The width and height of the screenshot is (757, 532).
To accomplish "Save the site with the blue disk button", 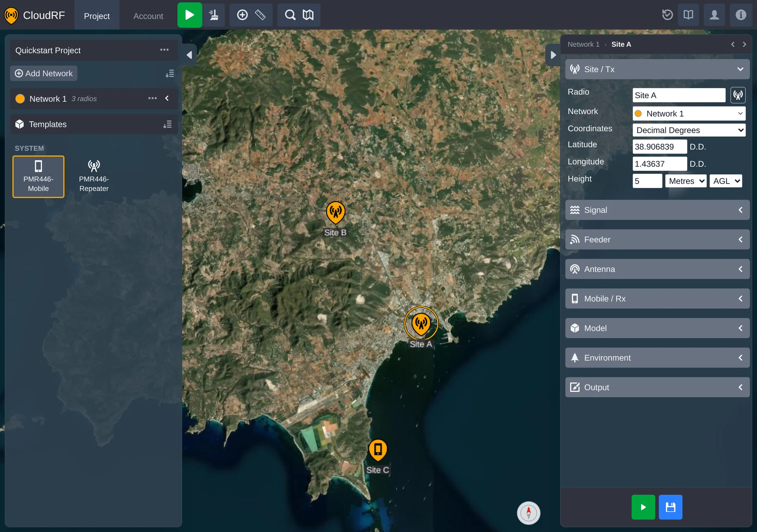I will tap(670, 507).
